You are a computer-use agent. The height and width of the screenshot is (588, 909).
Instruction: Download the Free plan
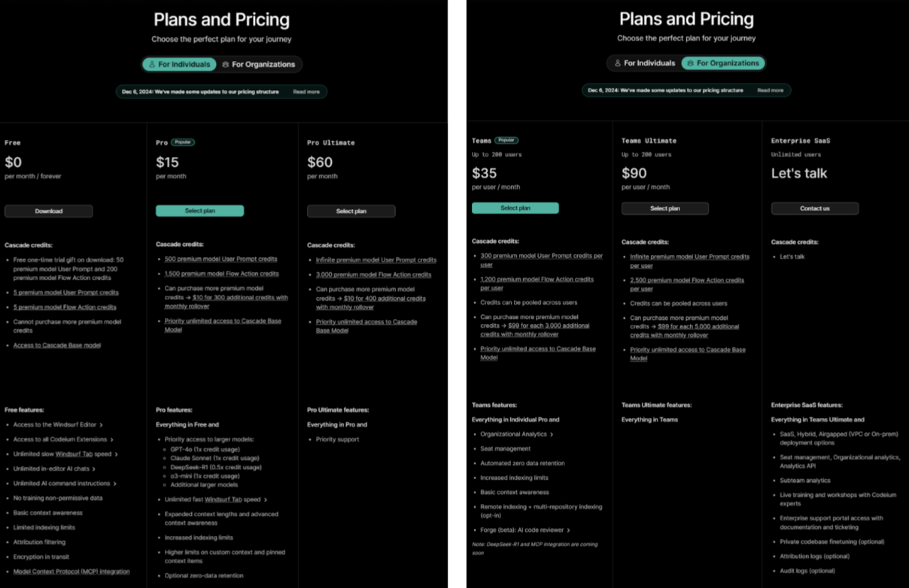tap(49, 211)
